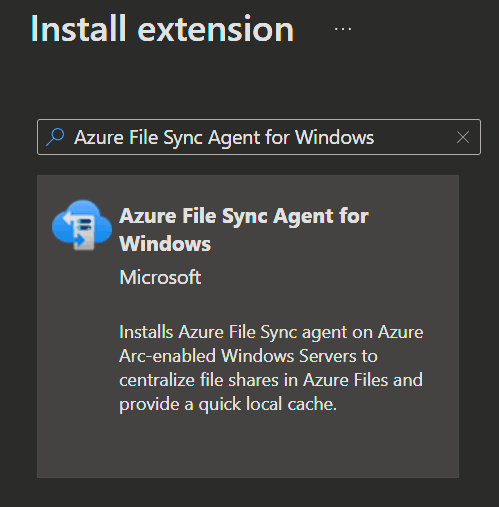Click 'Azure File Sync Agent for' title line
The width and height of the screenshot is (499, 507).
point(244,217)
